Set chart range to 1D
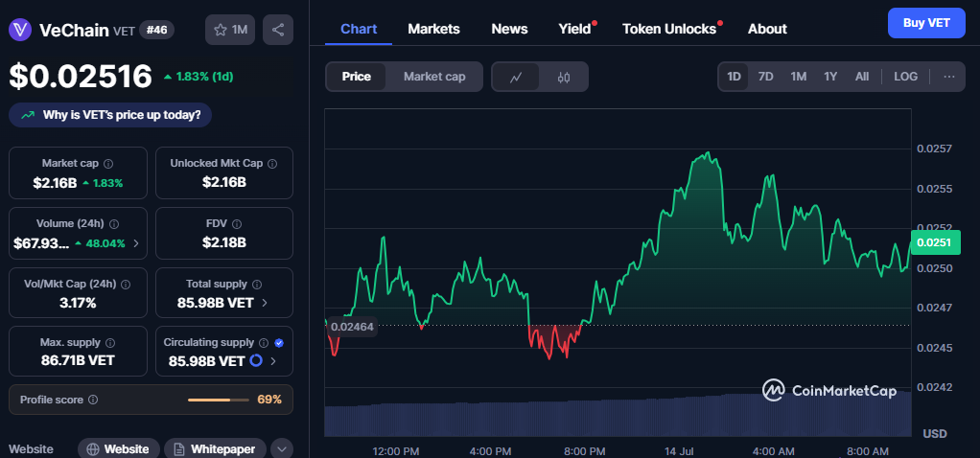Viewport: 980px width, 458px height. pos(734,77)
